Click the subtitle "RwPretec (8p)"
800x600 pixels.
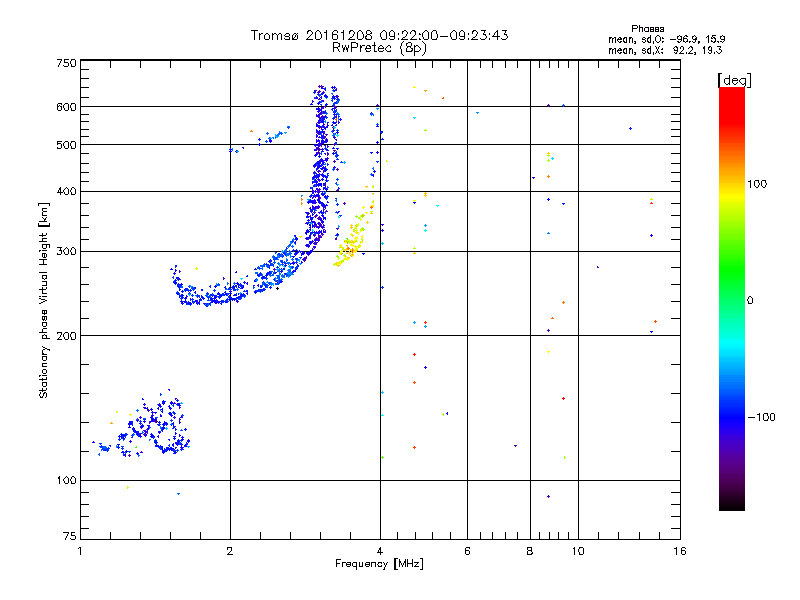(x=379, y=48)
